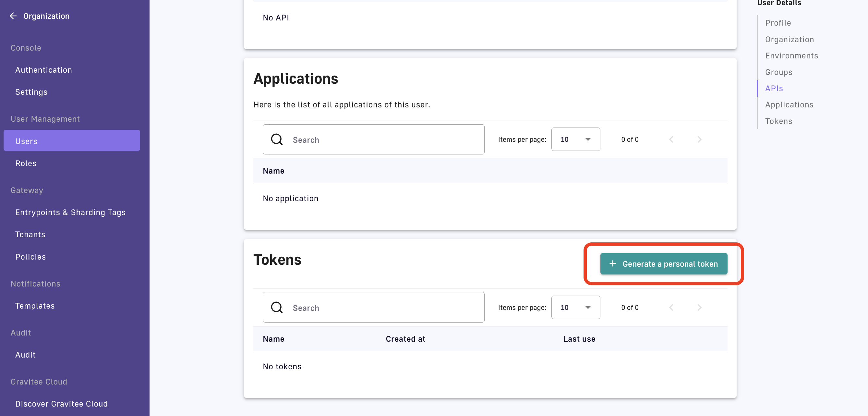Open Applications items per page dropdown
The image size is (868, 416).
tap(575, 140)
